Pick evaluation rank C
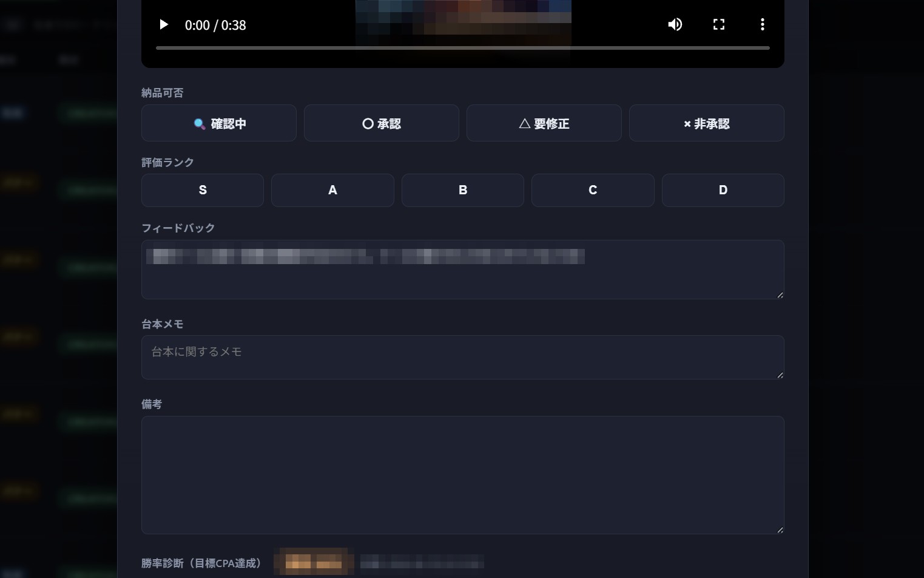The width and height of the screenshot is (924, 578). coord(593,190)
